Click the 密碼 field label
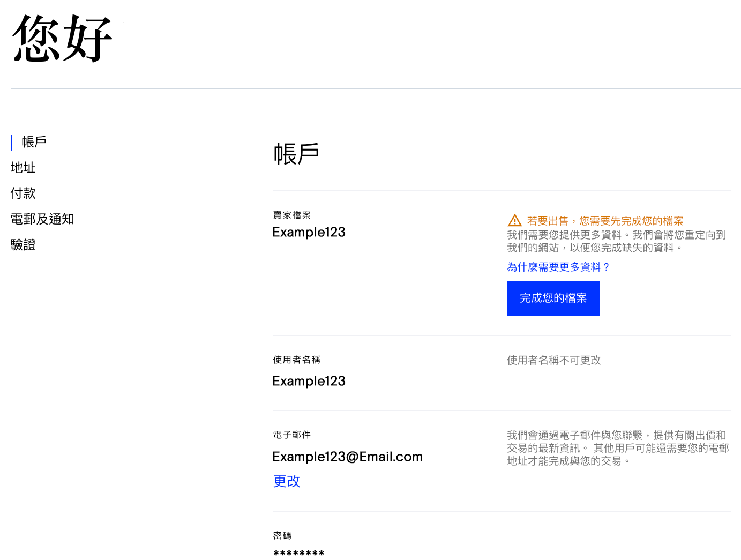Screen dimensions: 741x560 [x=282, y=536]
